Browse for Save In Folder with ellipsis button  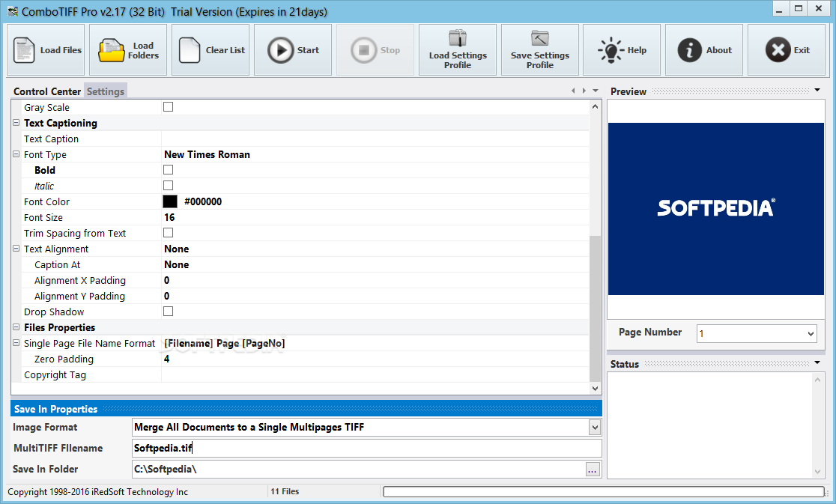pyautogui.click(x=593, y=470)
